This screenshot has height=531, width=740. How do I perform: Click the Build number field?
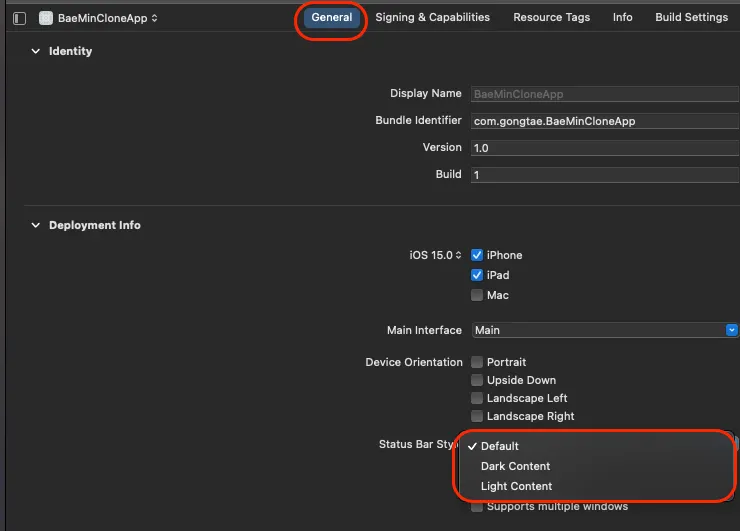[604, 175]
